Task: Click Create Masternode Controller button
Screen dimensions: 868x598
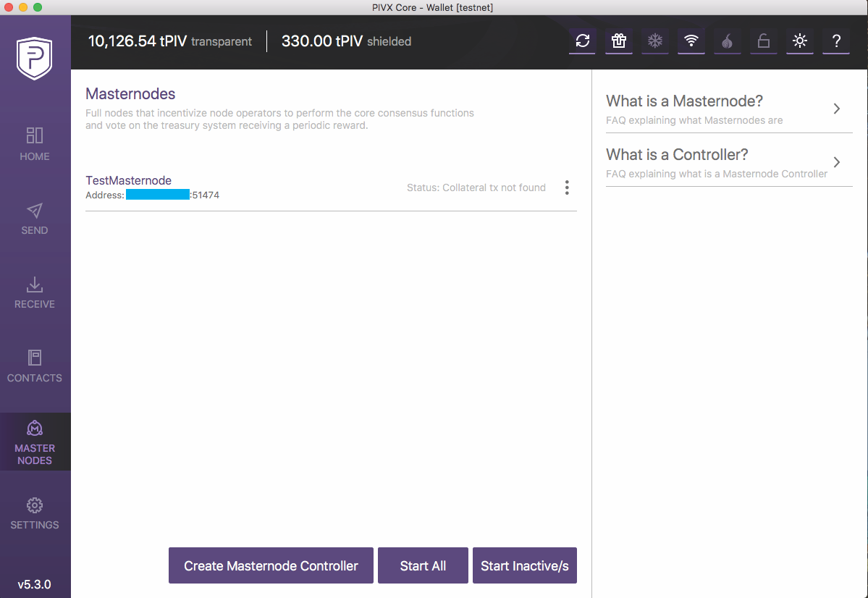Action: pos(271,565)
